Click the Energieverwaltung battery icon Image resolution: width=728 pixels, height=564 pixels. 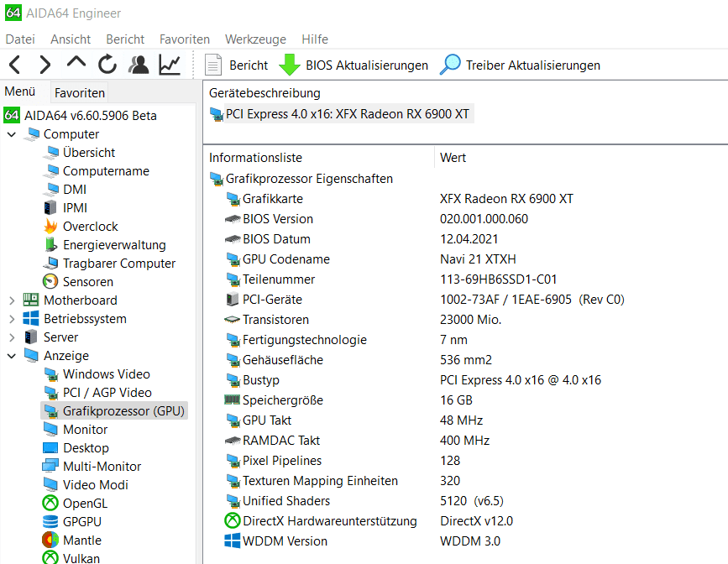pos(50,244)
